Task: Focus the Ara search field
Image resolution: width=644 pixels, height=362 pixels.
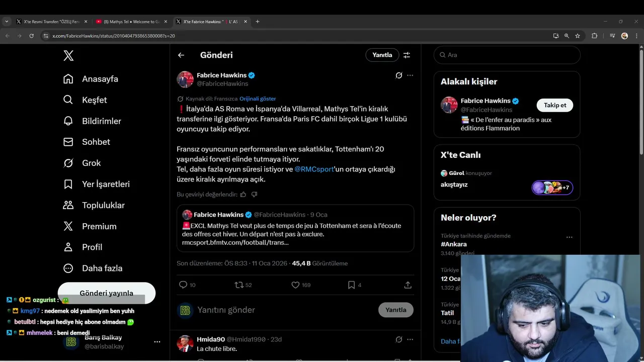Action: [x=507, y=55]
